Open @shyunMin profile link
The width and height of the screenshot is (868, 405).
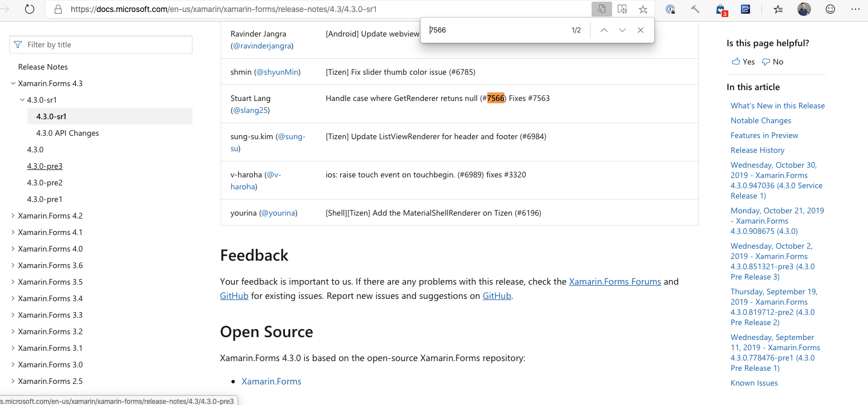[x=277, y=72]
